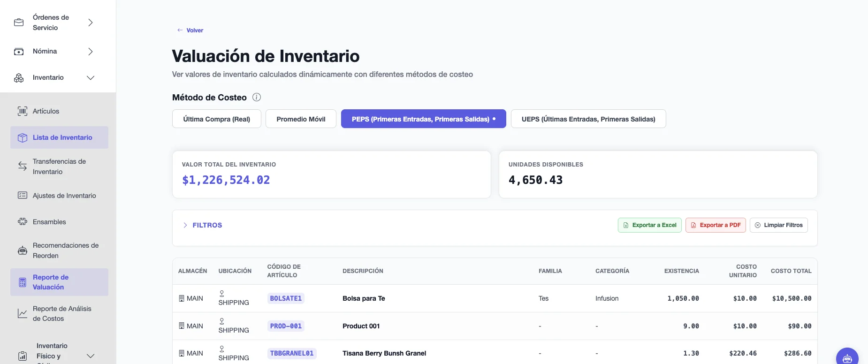The height and width of the screenshot is (364, 868).
Task: Expand the Nómina menu chevron
Action: pos(91,52)
